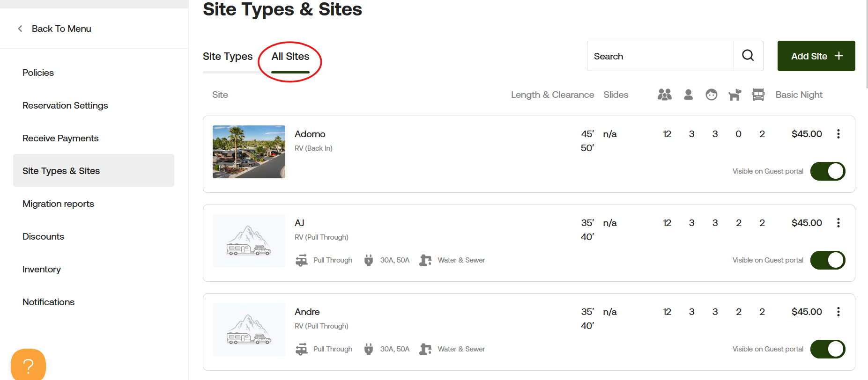Image resolution: width=868 pixels, height=380 pixels.
Task: Click the adults person column icon
Action: click(x=688, y=95)
